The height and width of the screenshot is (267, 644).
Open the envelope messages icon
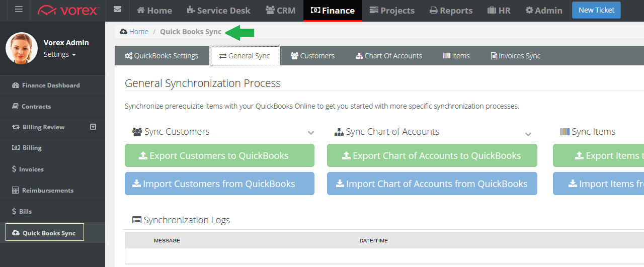click(117, 10)
